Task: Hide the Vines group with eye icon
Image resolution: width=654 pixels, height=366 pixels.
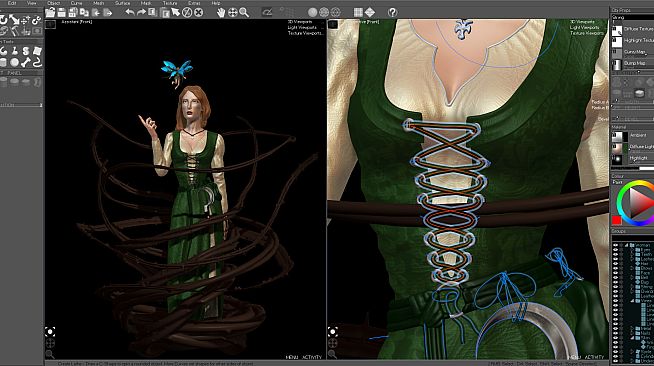Action: [x=615, y=301]
